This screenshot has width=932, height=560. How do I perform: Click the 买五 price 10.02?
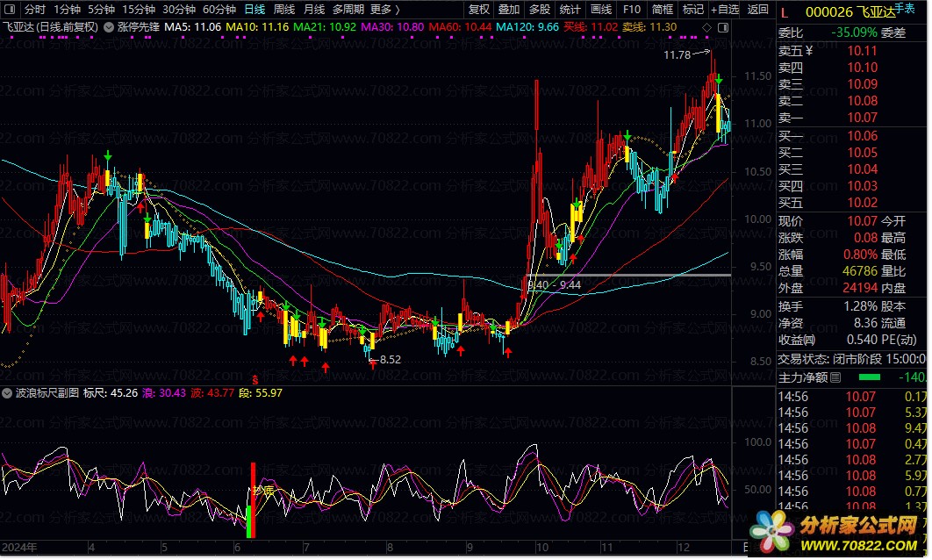tap(862, 202)
